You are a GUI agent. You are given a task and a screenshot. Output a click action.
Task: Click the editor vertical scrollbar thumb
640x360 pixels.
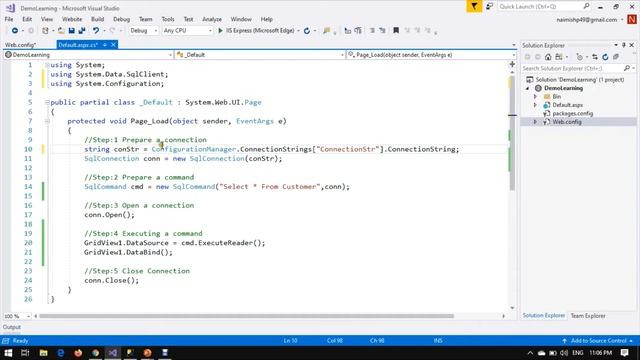(512, 133)
